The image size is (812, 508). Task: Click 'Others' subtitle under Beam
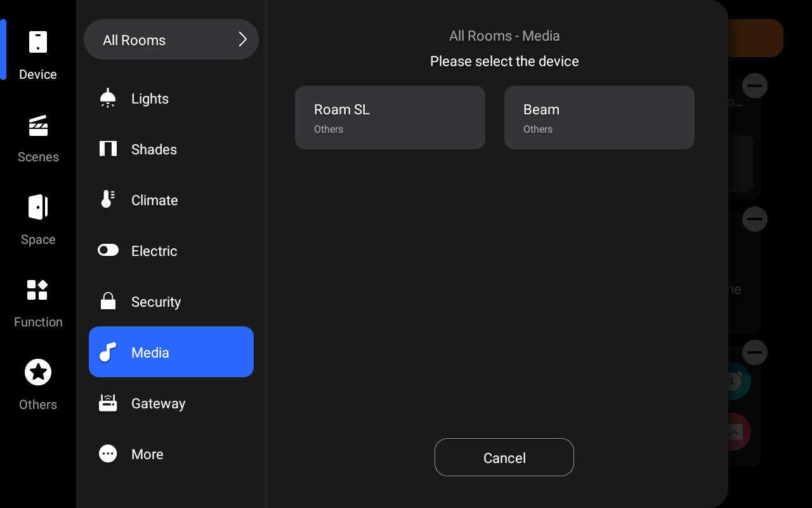[538, 129]
